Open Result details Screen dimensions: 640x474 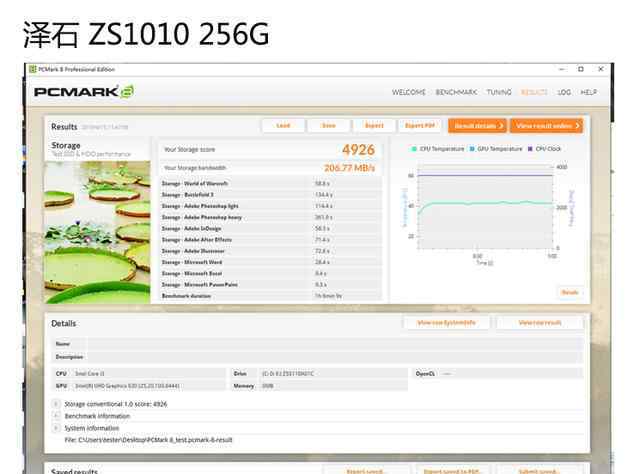point(477,126)
